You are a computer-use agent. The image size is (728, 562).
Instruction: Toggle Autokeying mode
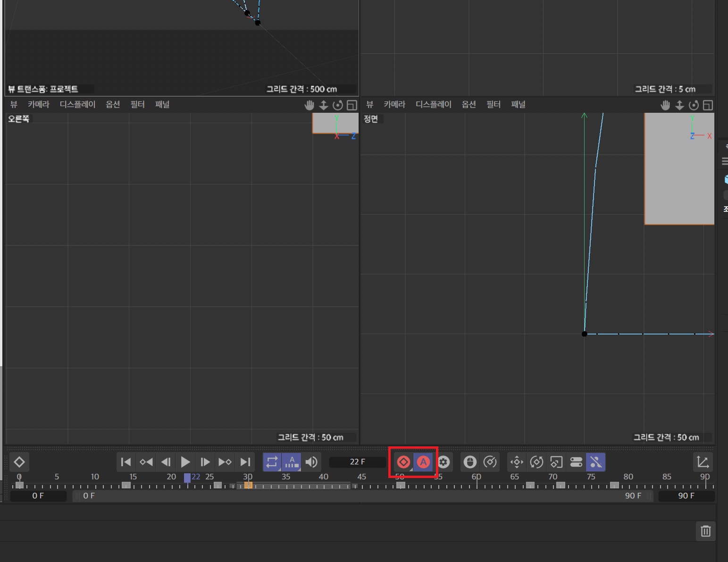[423, 462]
